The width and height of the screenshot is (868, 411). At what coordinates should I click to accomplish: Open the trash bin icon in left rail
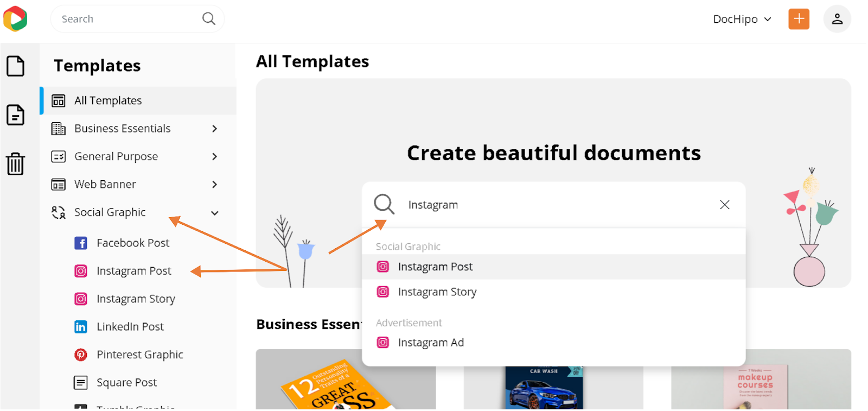[15, 163]
